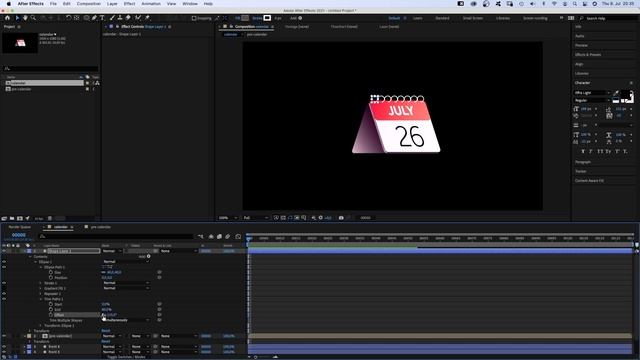Select the Type tool
The height and width of the screenshot is (360, 640).
[102, 18]
